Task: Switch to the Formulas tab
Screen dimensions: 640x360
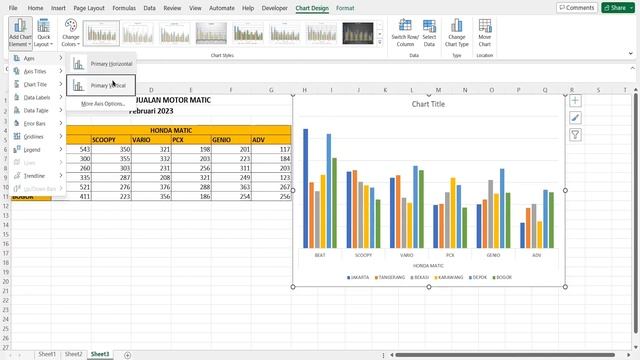Action: [x=124, y=8]
